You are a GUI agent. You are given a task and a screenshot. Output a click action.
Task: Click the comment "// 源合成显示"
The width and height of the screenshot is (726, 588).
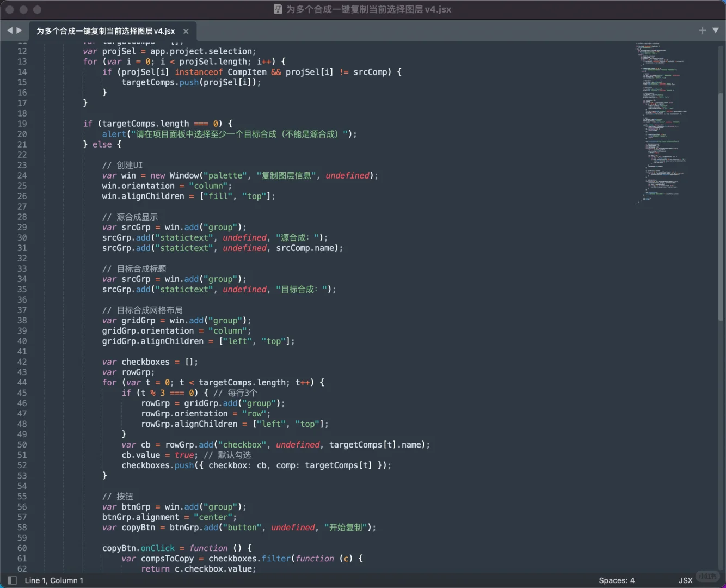pos(130,217)
